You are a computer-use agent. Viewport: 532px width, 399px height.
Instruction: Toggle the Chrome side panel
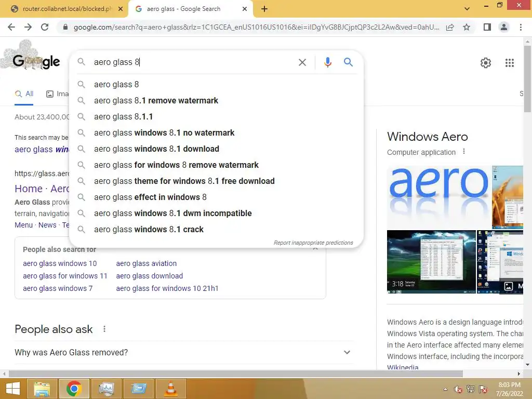point(487,27)
